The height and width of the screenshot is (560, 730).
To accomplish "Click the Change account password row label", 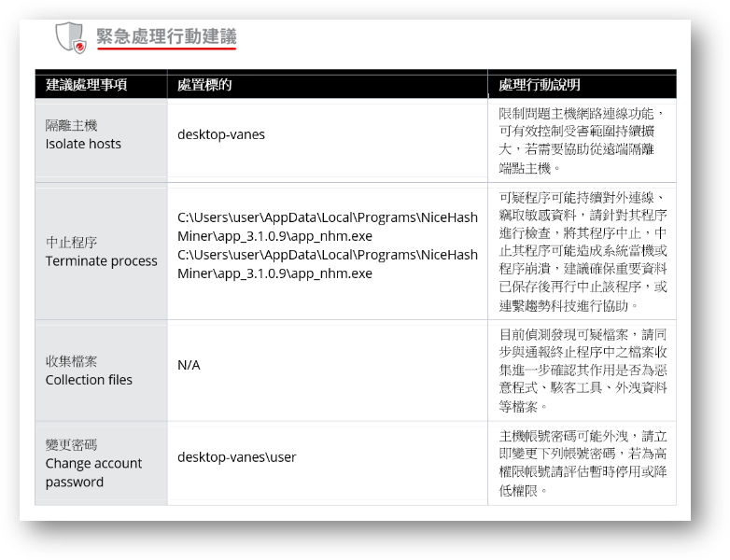I will [93, 463].
